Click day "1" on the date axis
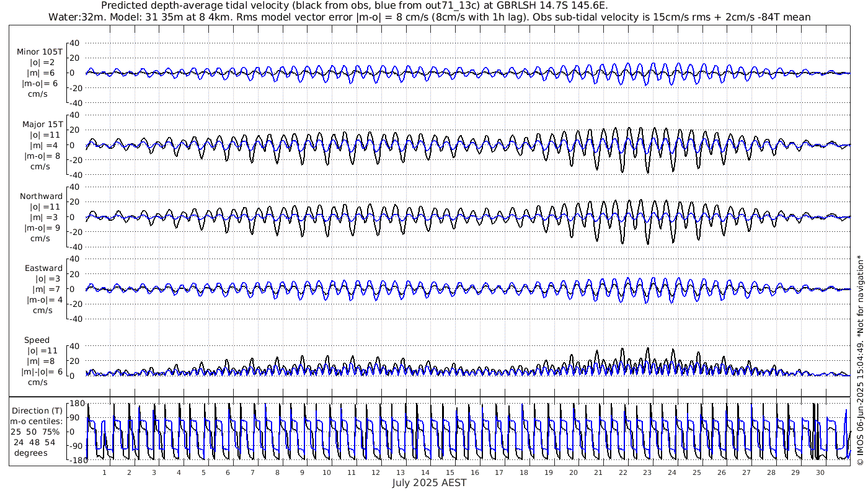 105,472
